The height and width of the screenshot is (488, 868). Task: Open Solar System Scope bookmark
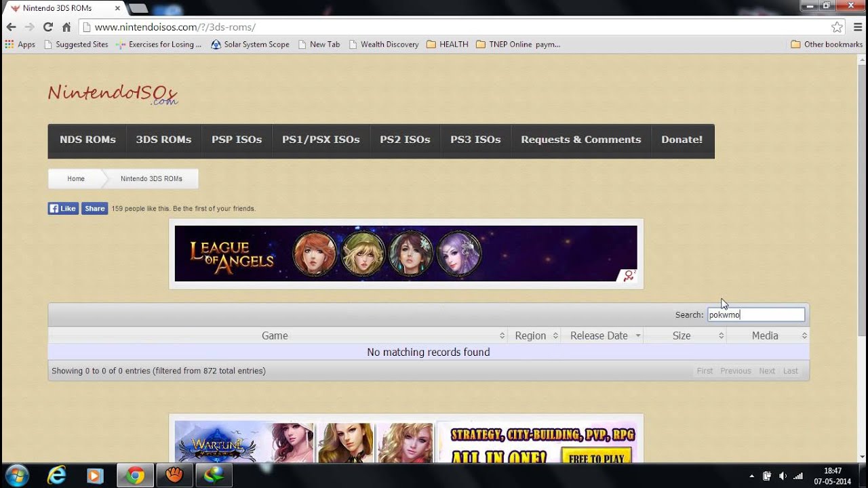tap(250, 44)
